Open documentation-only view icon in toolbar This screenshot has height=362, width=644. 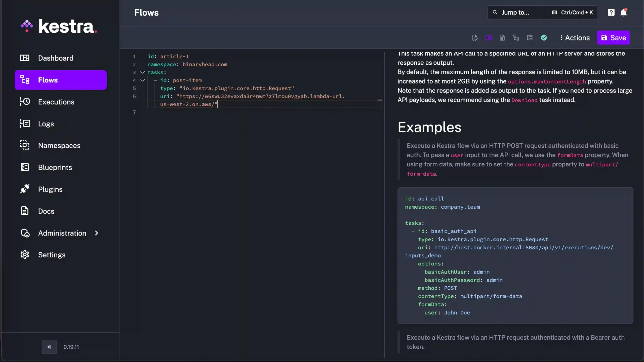coord(502,38)
